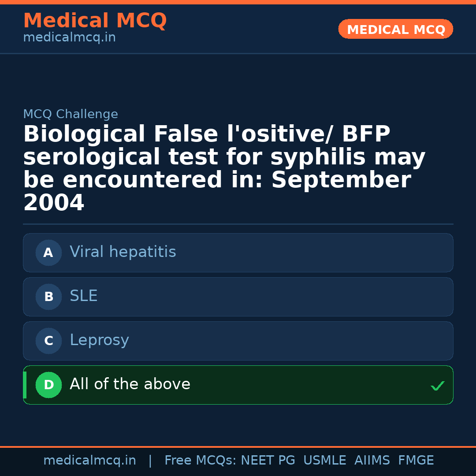This screenshot has width=476, height=476.
Task: Select the "All of the above" answer text
Action: [x=130, y=384]
